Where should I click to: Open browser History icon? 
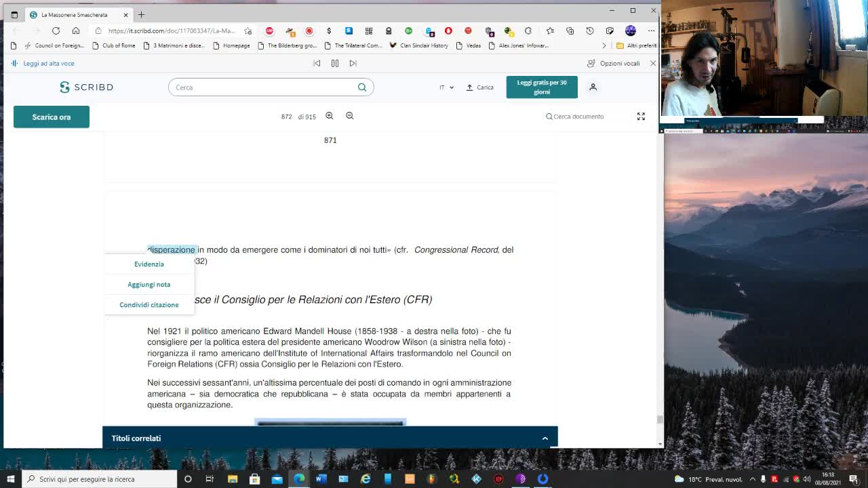click(x=590, y=30)
